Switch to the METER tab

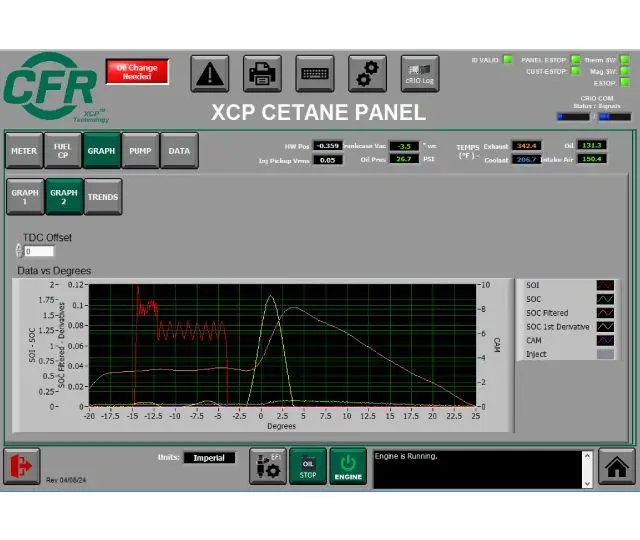point(24,151)
